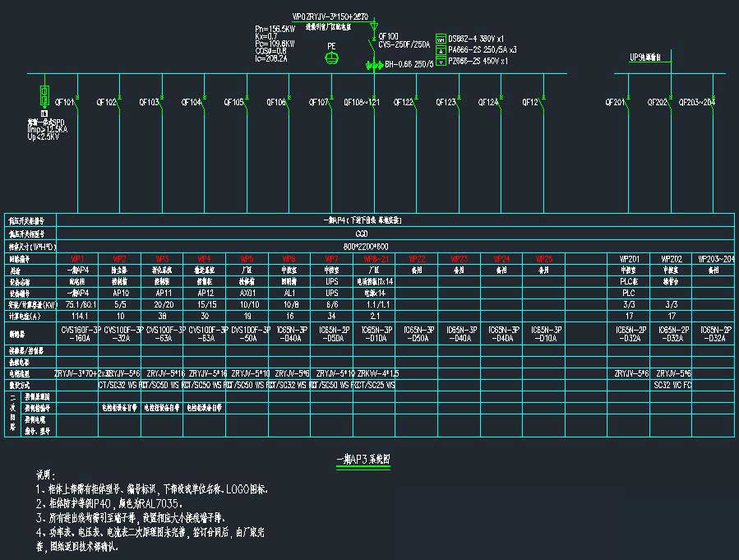Select the CVS-250F/250A breaker label
The width and height of the screenshot is (739, 560).
(404, 44)
